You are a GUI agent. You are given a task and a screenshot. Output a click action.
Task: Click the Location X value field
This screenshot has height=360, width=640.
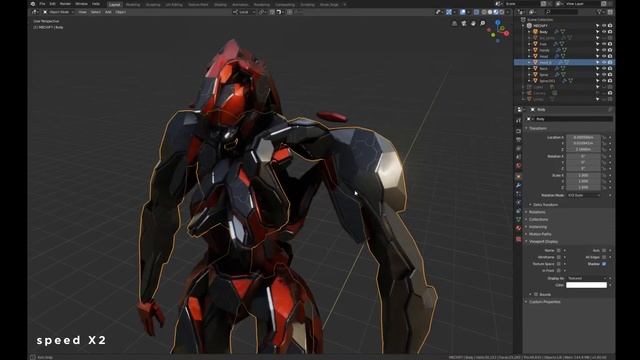pos(583,138)
